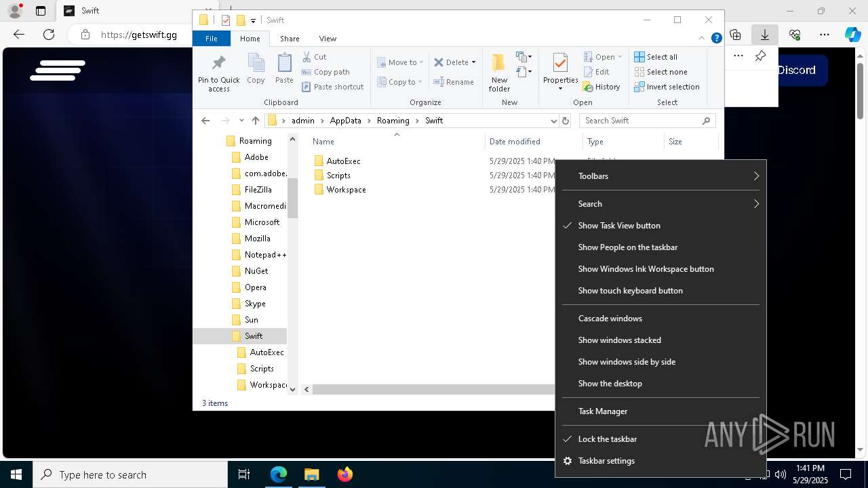868x488 pixels.
Task: Choose Show windows stacked
Action: 660,340
